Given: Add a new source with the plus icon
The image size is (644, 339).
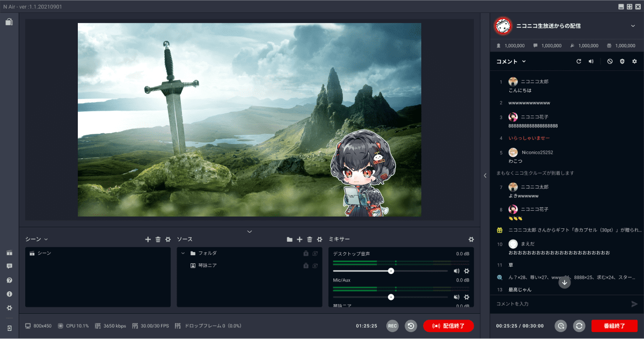Looking at the screenshot, I should [x=300, y=239].
